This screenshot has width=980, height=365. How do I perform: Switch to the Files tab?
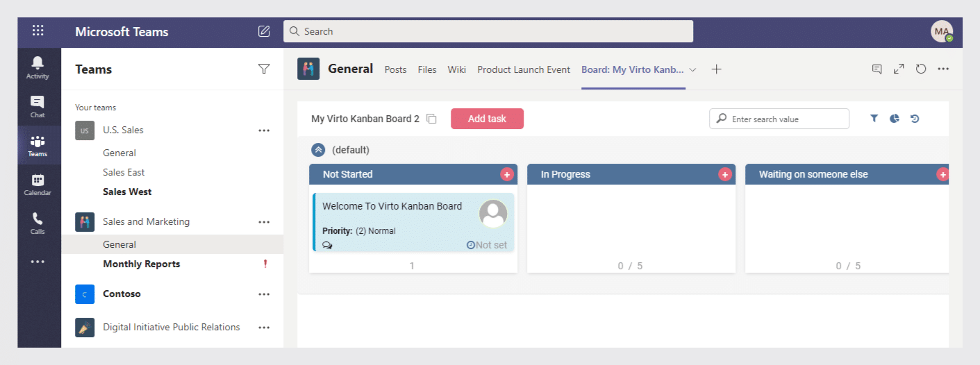[x=427, y=69]
